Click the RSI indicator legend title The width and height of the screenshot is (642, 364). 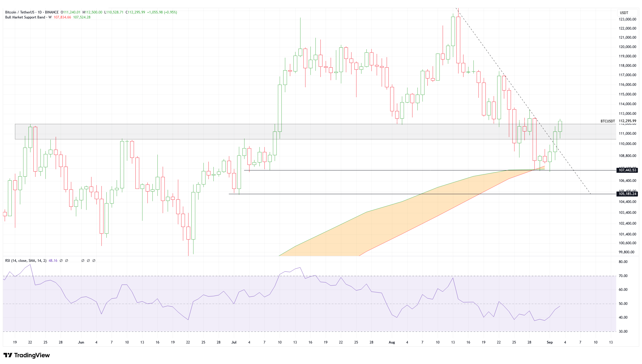[x=26, y=261]
